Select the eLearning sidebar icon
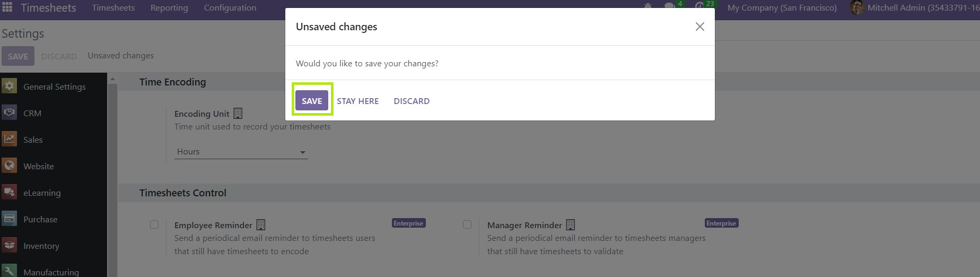Screen dimensions: 980x277 9,192
